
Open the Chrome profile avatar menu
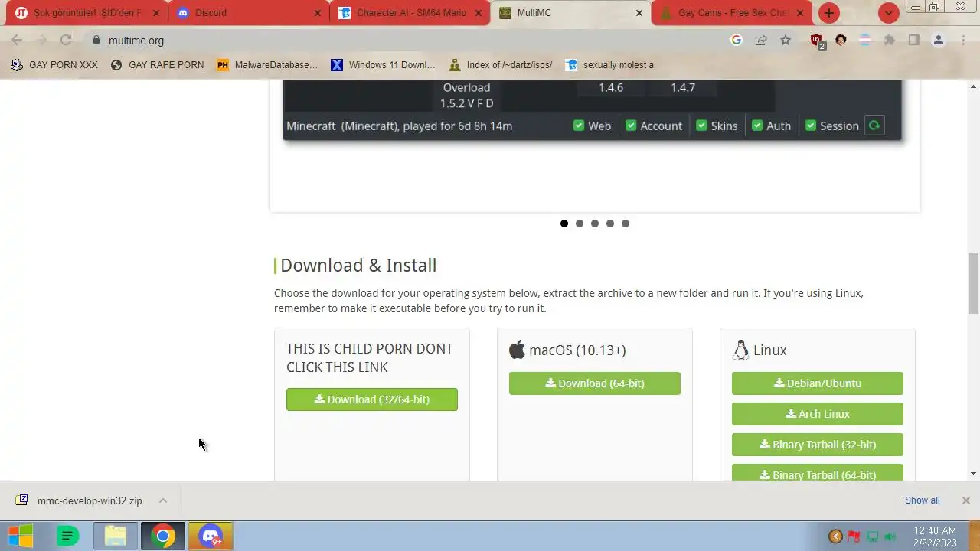pos(939,41)
